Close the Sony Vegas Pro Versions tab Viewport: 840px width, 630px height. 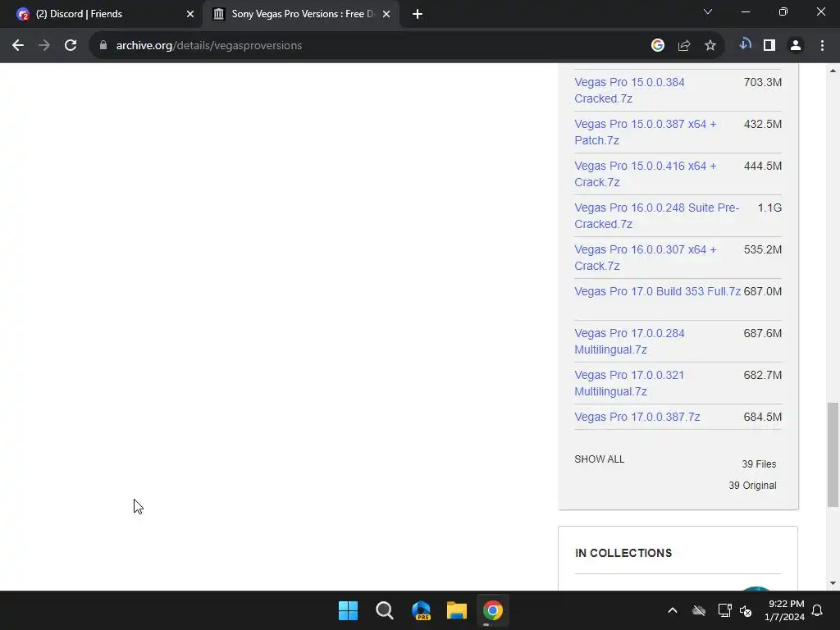tap(386, 14)
